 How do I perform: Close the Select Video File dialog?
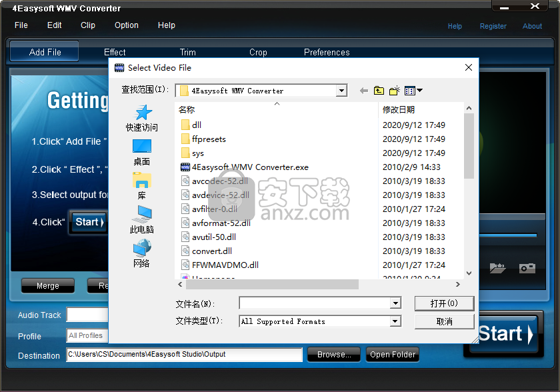pos(469,67)
